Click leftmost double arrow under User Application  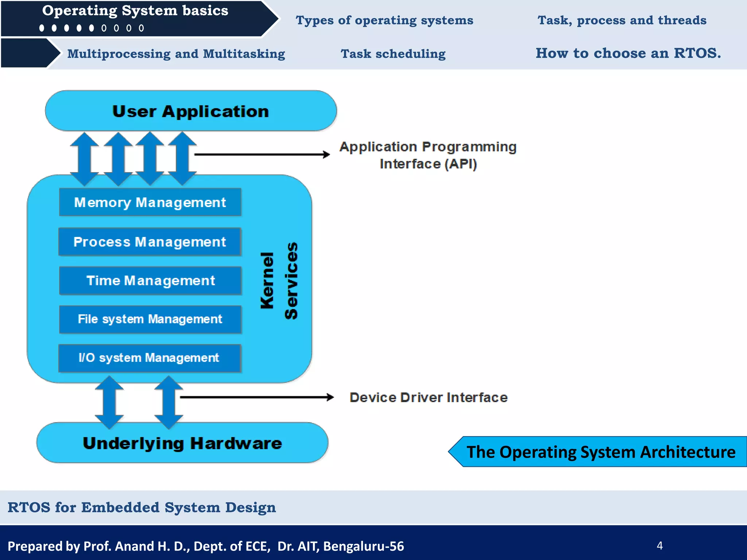pyautogui.click(x=84, y=159)
